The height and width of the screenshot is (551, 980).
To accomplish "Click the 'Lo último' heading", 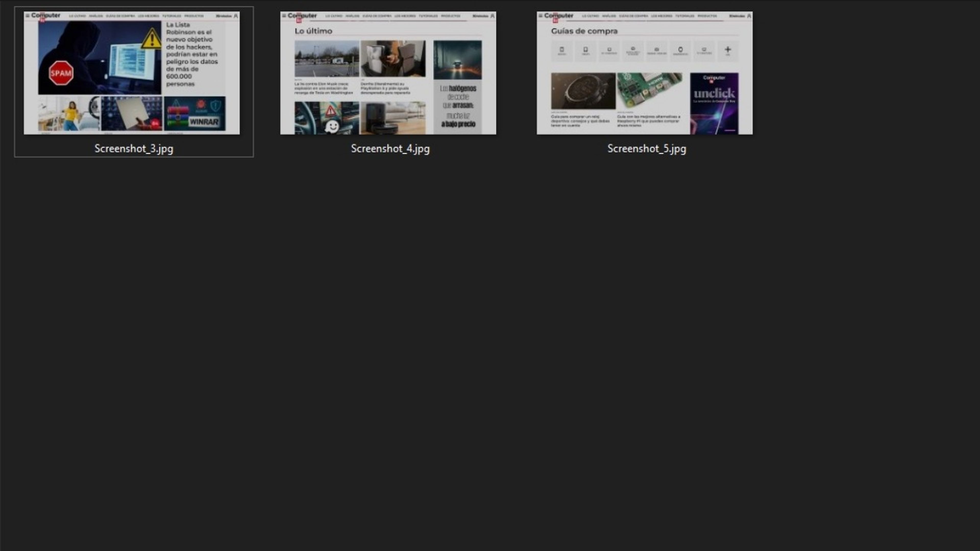I will [x=313, y=31].
